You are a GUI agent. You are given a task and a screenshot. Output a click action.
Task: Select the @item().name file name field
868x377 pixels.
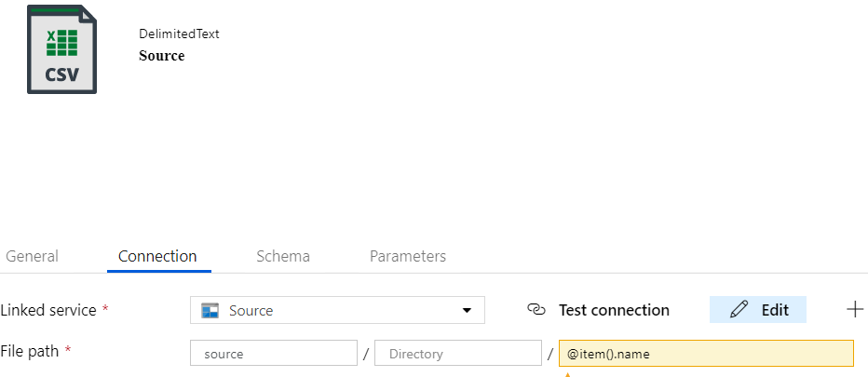706,353
